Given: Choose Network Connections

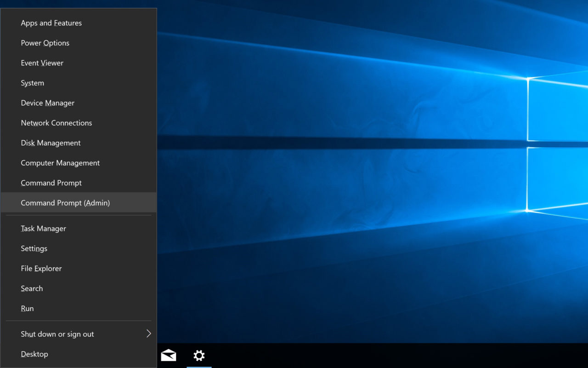Looking at the screenshot, I should pos(57,123).
